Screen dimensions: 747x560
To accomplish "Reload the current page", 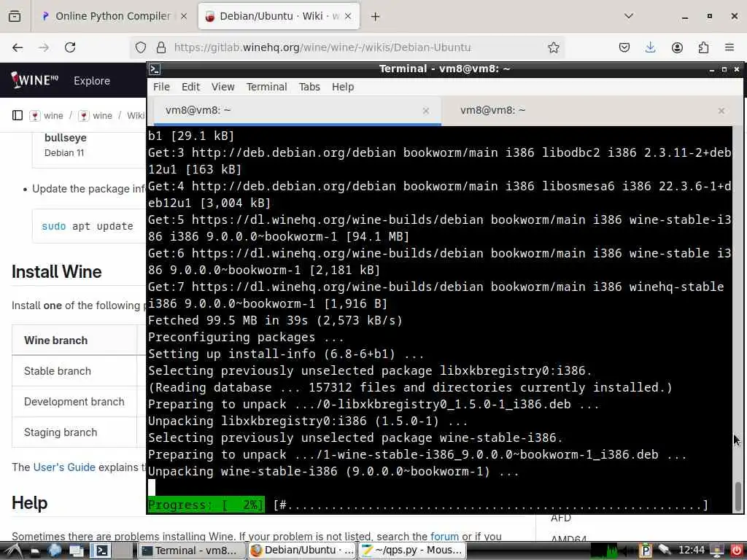I will 70,47.
